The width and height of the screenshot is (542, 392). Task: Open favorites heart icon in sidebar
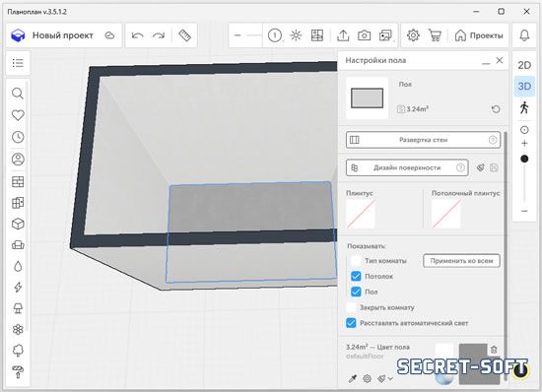point(18,115)
